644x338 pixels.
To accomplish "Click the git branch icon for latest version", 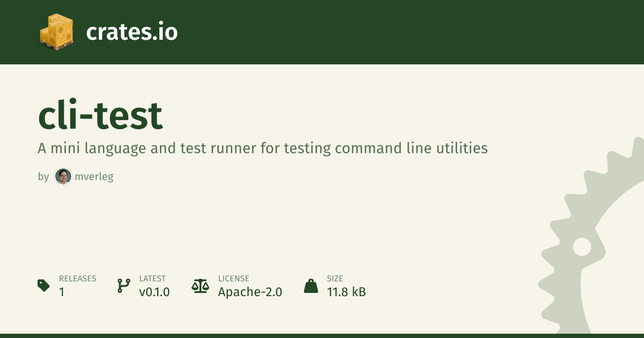I will click(123, 285).
